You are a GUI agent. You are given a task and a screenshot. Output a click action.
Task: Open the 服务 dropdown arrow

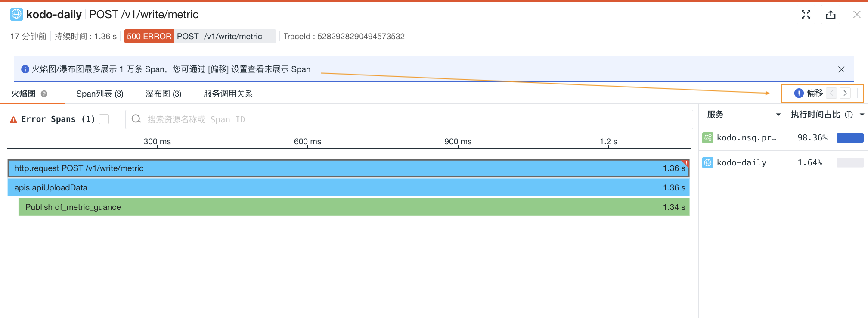tap(778, 115)
